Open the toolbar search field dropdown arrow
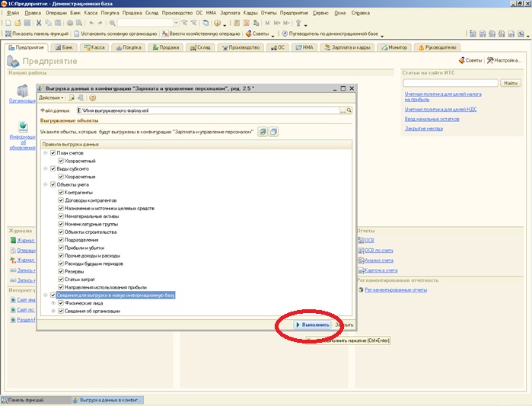Viewport: 532px width, 406px height. pos(176,23)
